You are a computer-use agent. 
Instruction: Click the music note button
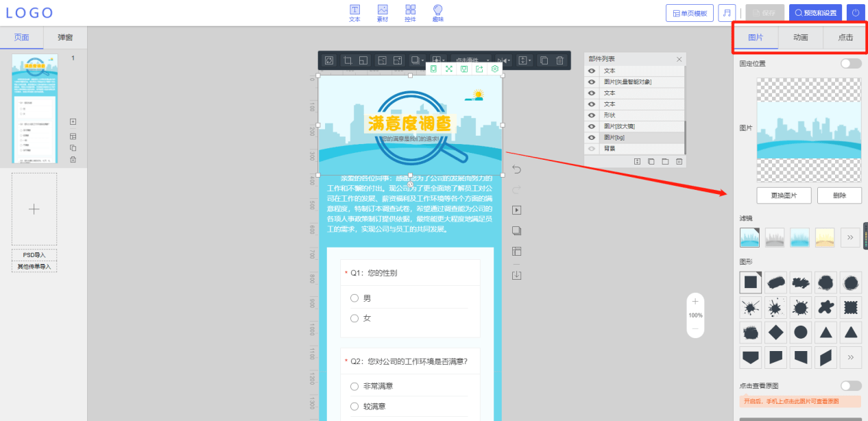(727, 13)
